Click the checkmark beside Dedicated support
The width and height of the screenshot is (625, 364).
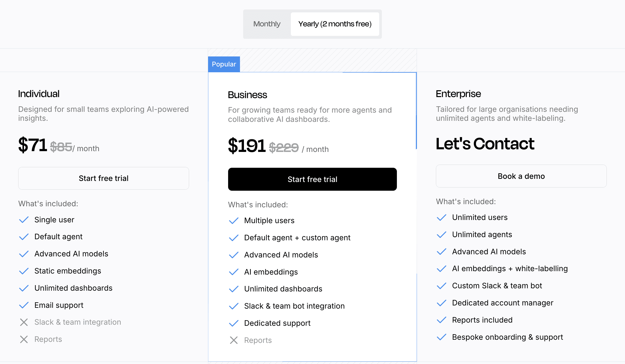point(234,323)
